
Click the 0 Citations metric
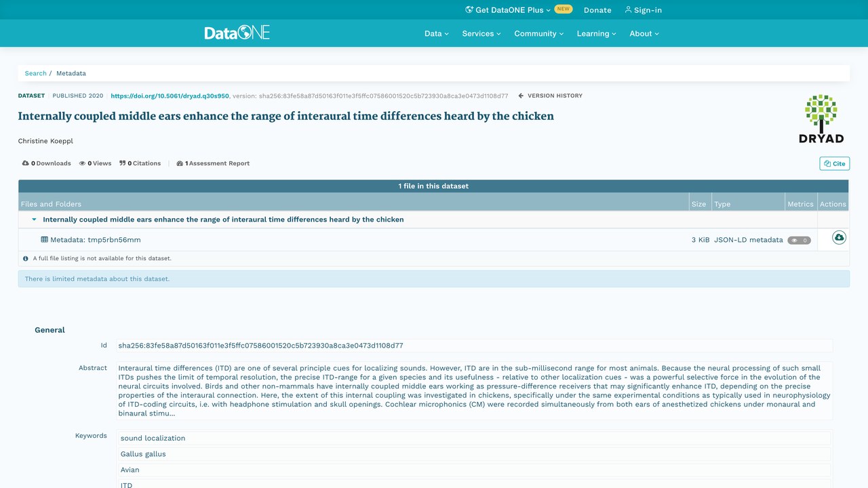point(140,163)
